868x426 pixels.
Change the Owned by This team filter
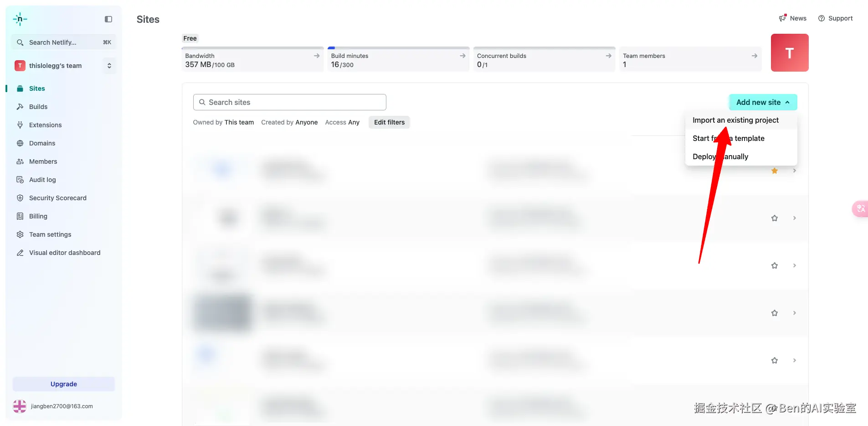223,122
